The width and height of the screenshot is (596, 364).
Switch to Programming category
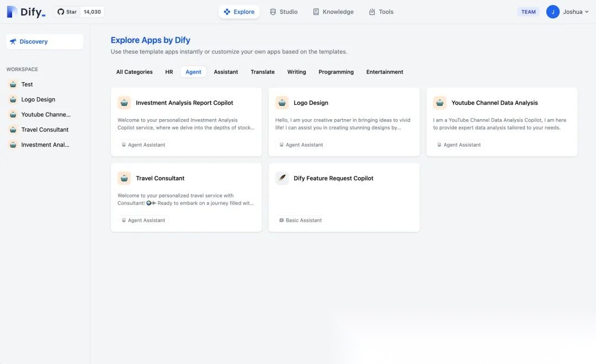click(336, 72)
